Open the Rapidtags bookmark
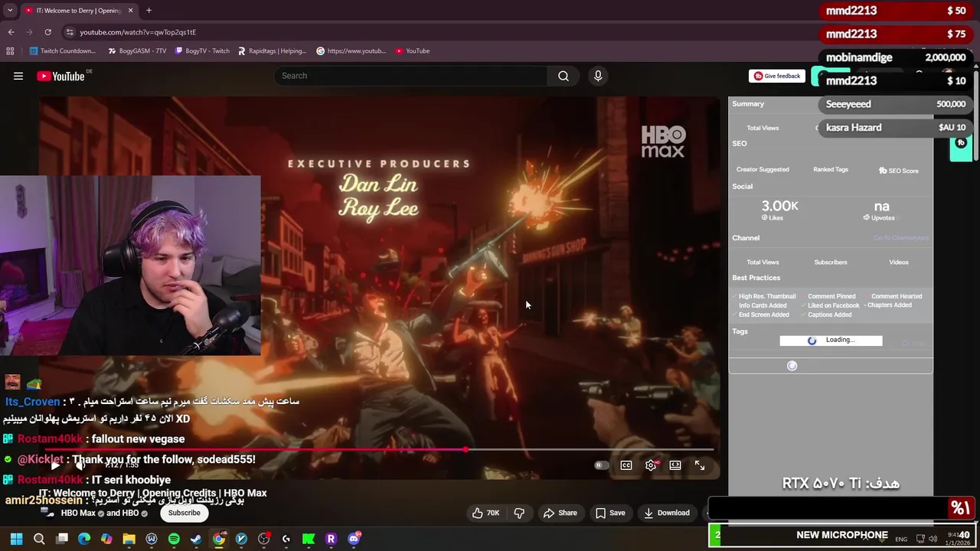Viewport: 980px width, 551px height. pyautogui.click(x=272, y=51)
